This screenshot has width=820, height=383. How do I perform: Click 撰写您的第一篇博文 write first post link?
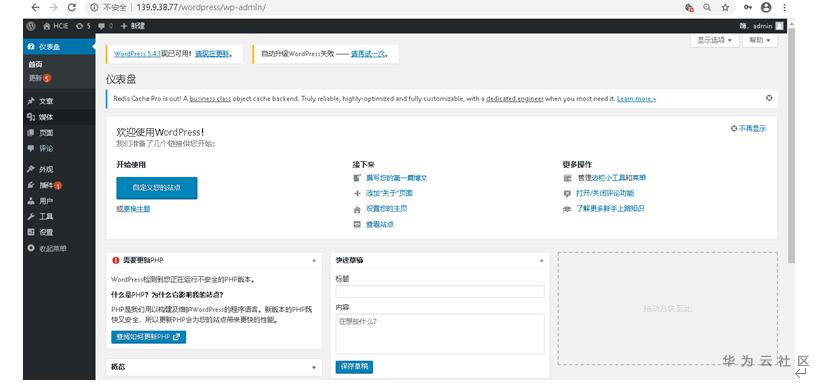point(396,178)
